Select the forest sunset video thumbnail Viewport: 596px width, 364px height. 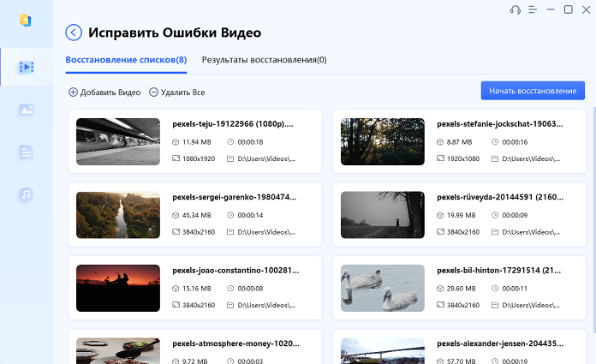tap(383, 141)
